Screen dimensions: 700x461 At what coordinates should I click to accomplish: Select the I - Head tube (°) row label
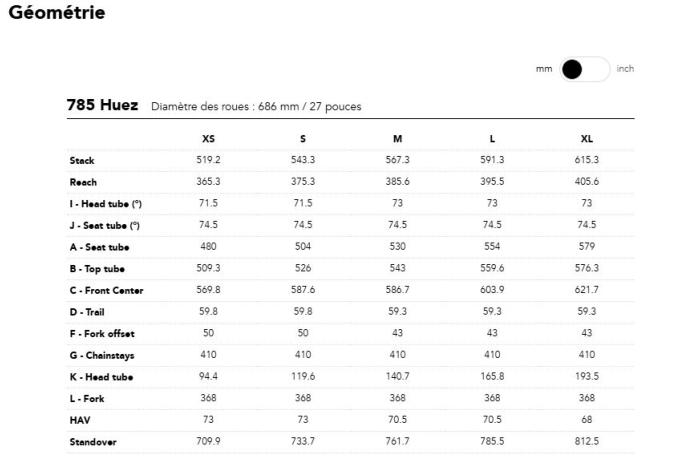pos(105,204)
